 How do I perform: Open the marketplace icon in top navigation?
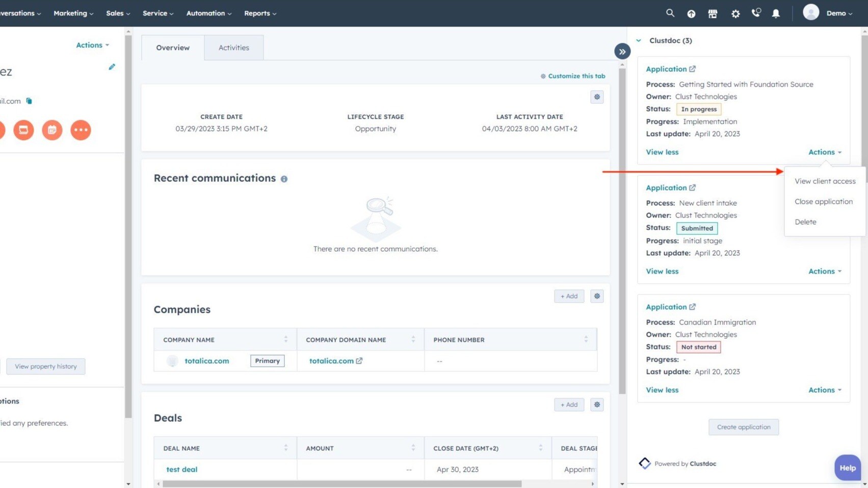coord(713,14)
